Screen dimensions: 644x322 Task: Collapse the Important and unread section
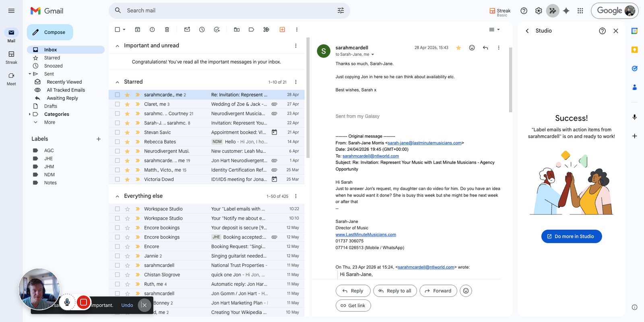pyautogui.click(x=117, y=46)
